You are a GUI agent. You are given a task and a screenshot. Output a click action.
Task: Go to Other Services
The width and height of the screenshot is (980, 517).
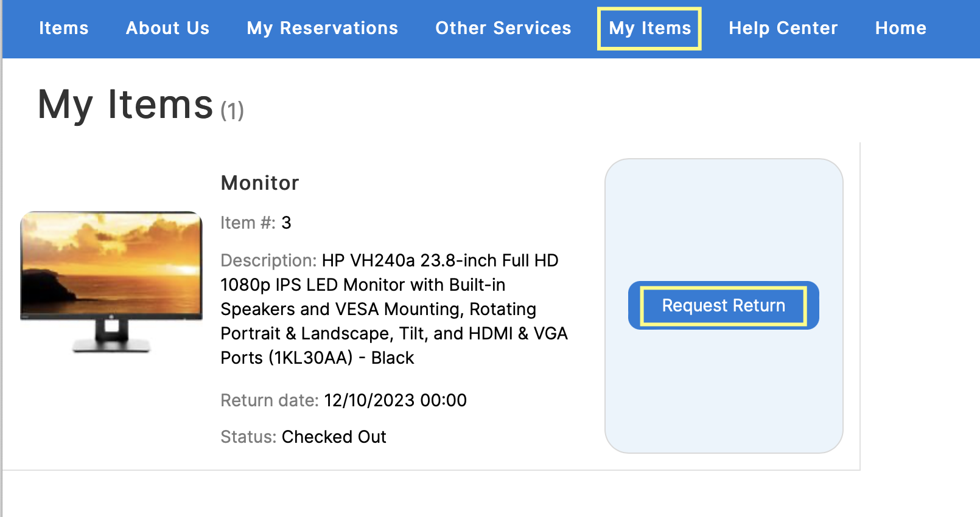[503, 28]
